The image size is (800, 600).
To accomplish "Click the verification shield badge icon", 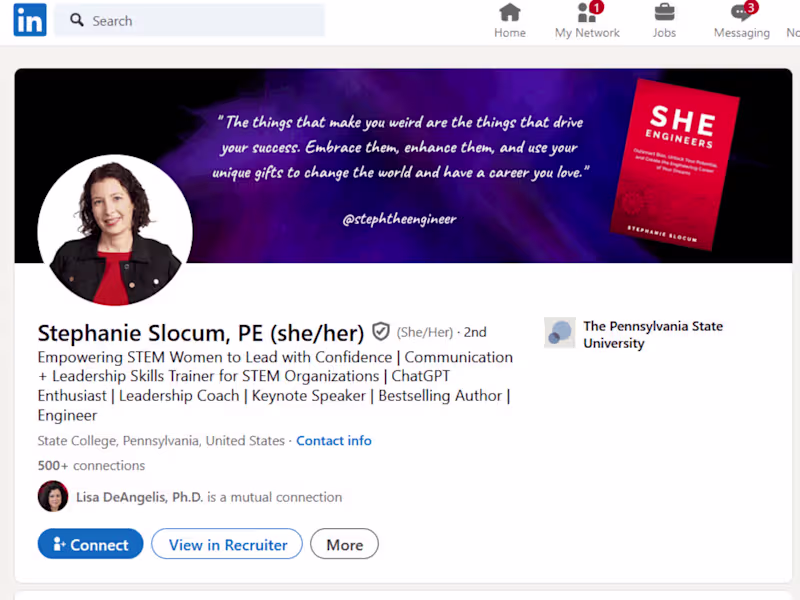I will [x=381, y=332].
